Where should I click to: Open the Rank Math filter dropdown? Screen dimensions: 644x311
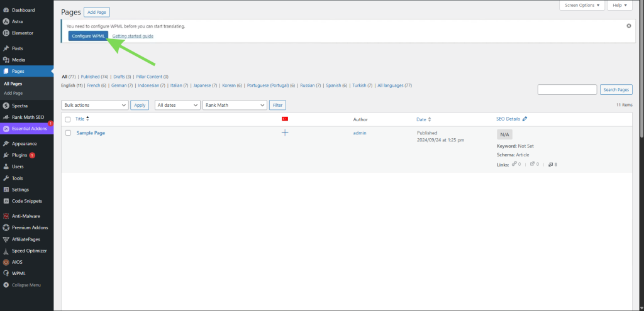tap(235, 105)
